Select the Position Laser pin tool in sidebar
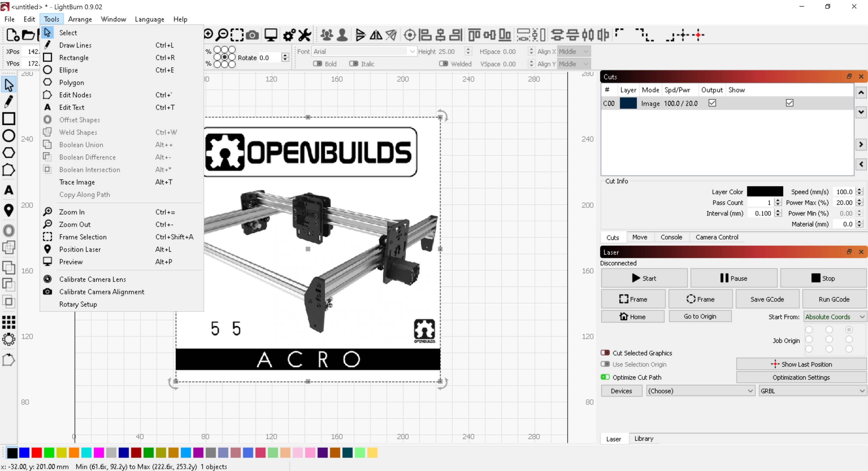This screenshot has height=471, width=868. [9, 210]
